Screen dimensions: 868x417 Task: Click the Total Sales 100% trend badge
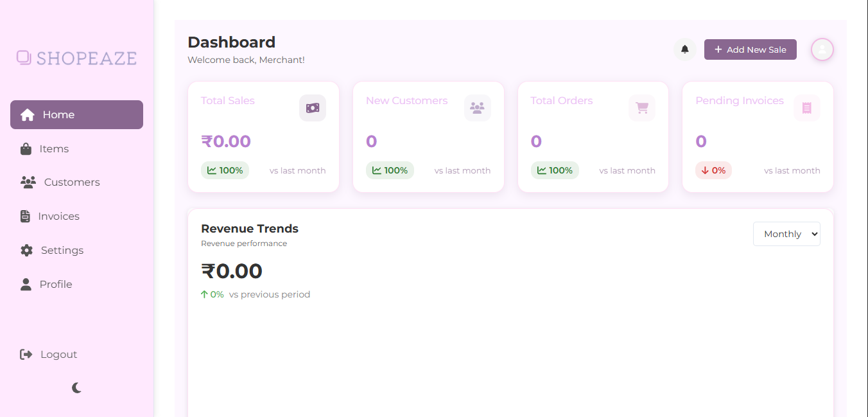point(225,170)
